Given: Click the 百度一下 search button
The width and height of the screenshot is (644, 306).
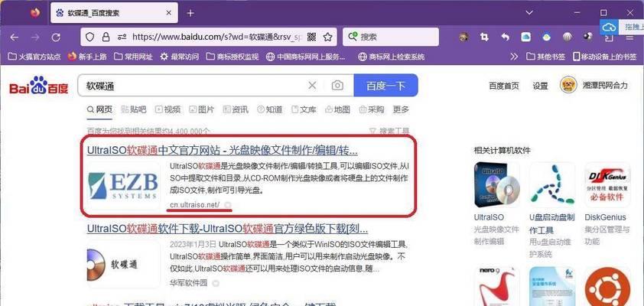Looking at the screenshot, I should [385, 86].
